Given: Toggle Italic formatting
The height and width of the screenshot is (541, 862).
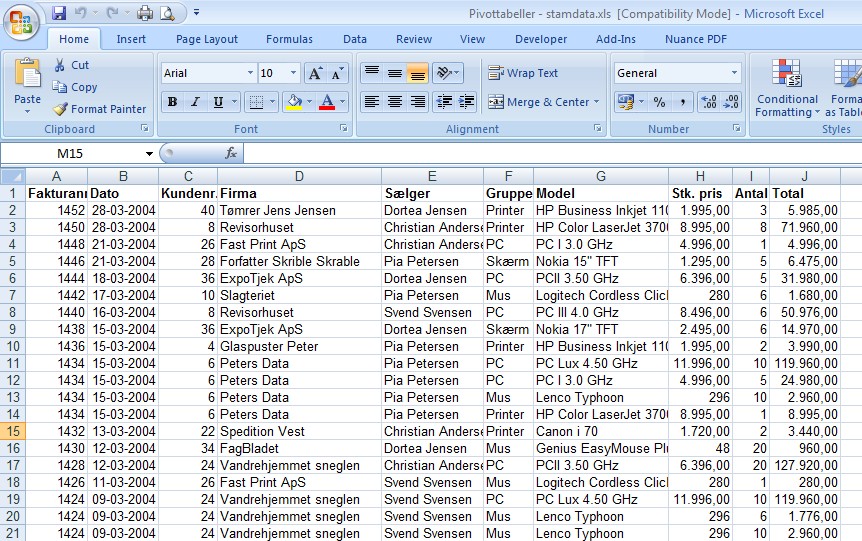Looking at the screenshot, I should [194, 102].
